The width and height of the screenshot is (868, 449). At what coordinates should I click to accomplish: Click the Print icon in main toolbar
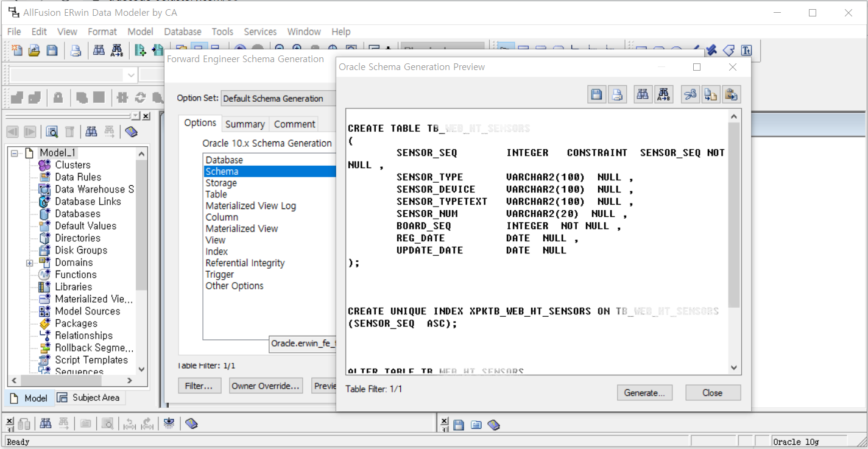pyautogui.click(x=76, y=51)
